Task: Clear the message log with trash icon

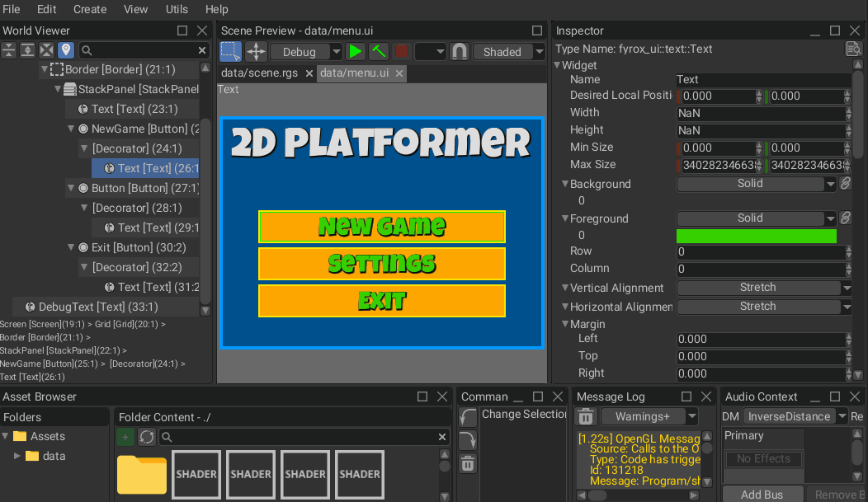Action: click(x=586, y=416)
